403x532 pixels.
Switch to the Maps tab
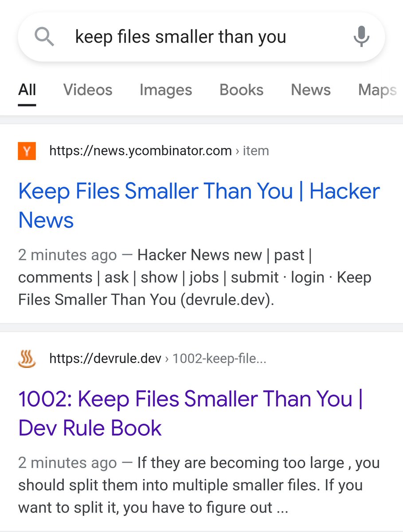point(377,90)
